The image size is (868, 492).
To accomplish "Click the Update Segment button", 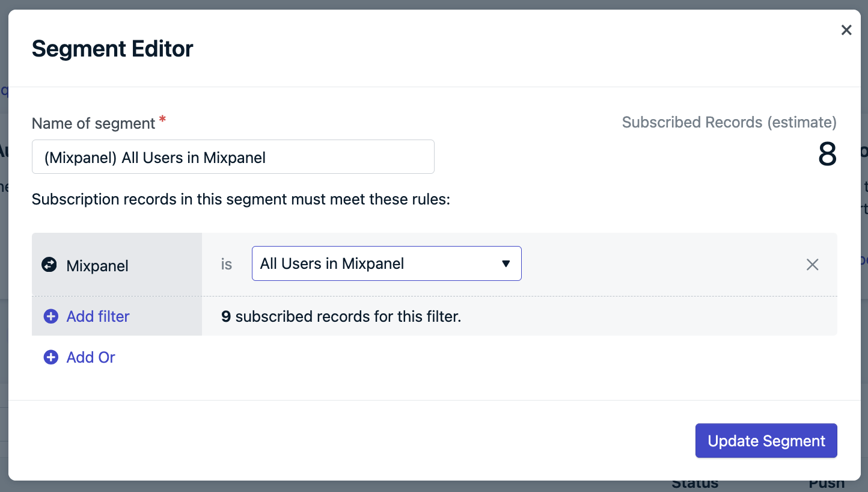I will [x=766, y=441].
